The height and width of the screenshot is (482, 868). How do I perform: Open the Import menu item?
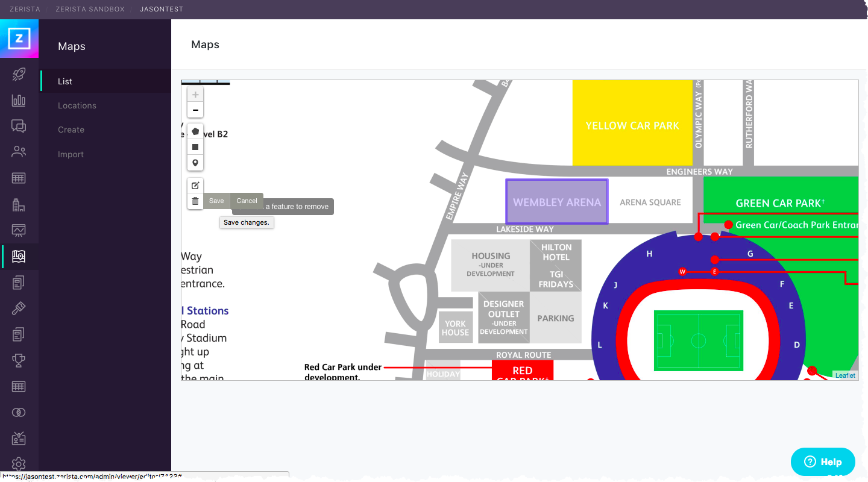pyautogui.click(x=71, y=154)
